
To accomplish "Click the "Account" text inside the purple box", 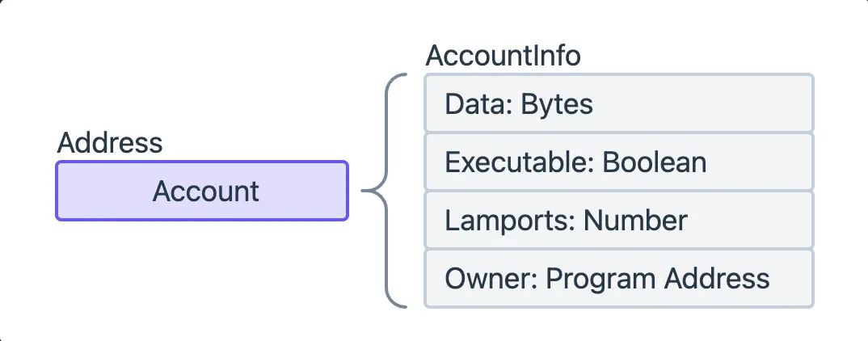I will (x=206, y=191).
